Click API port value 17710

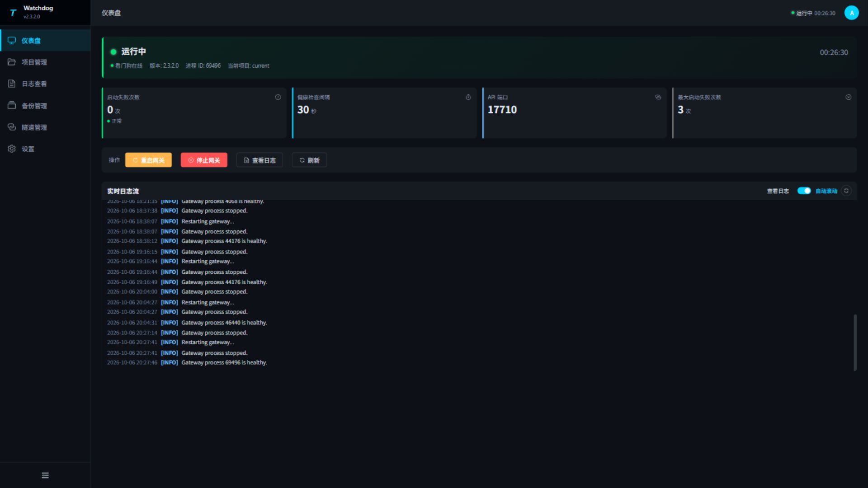502,110
